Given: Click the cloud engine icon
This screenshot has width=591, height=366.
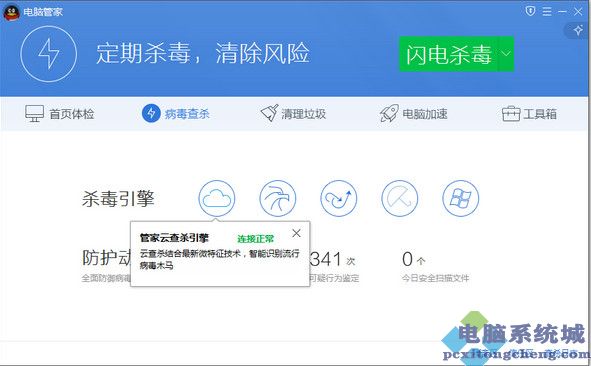Looking at the screenshot, I should [217, 198].
